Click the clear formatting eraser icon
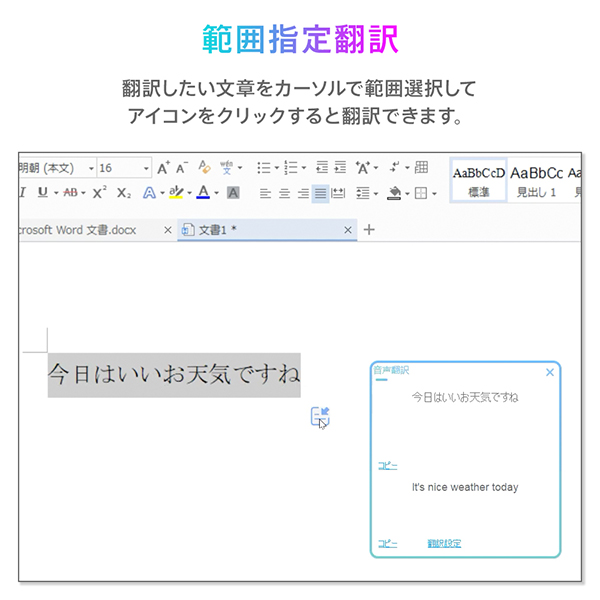600x600 pixels. [x=204, y=168]
